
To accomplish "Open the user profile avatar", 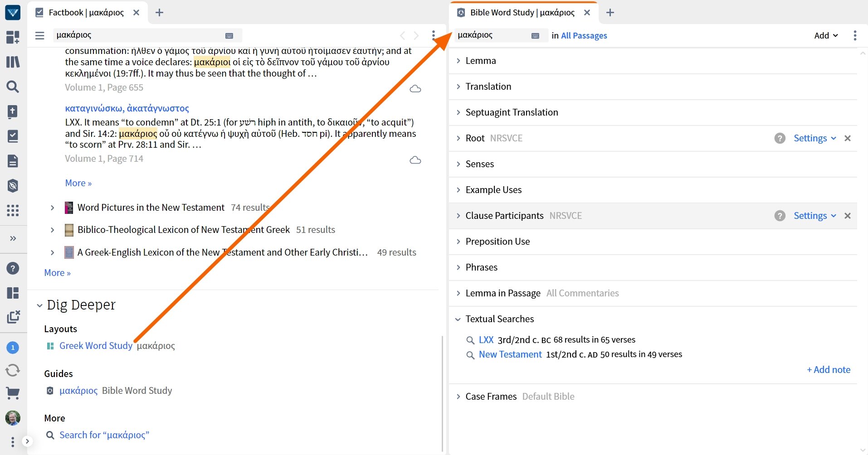I will [x=13, y=418].
